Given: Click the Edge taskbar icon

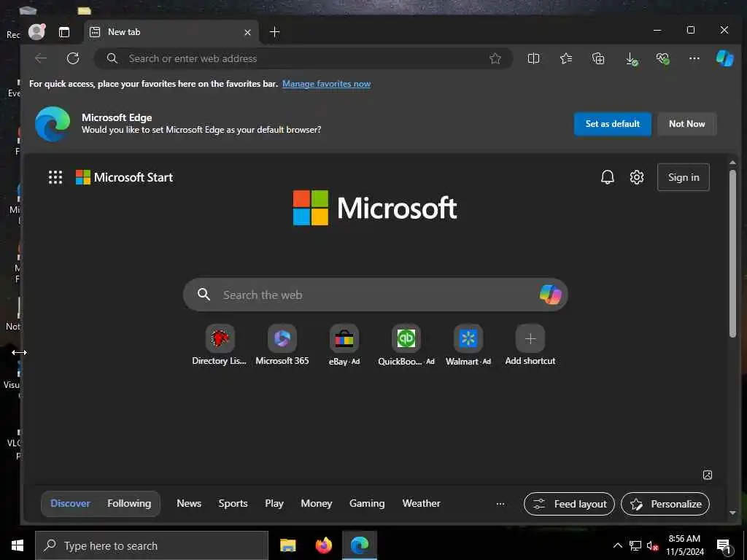Looking at the screenshot, I should click(x=360, y=545).
